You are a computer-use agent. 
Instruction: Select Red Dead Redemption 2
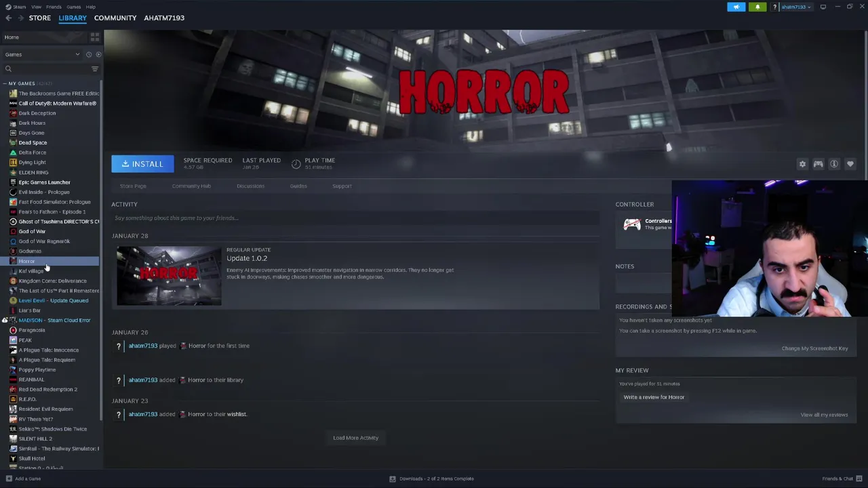(47, 389)
